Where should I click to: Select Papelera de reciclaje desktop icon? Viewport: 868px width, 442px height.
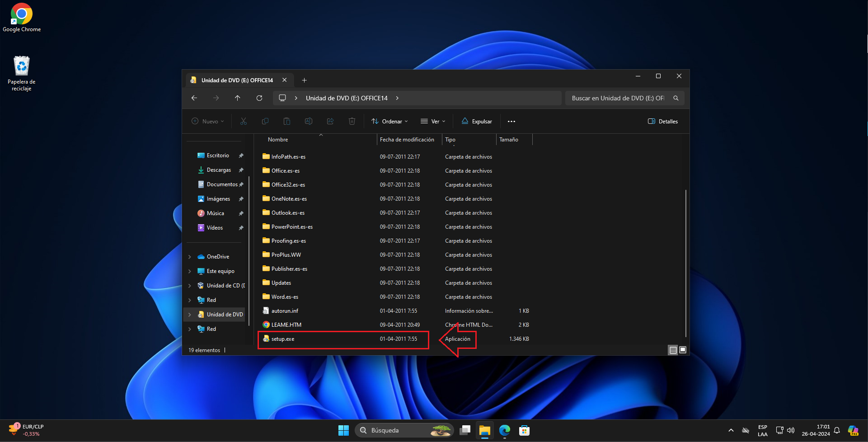(x=22, y=73)
